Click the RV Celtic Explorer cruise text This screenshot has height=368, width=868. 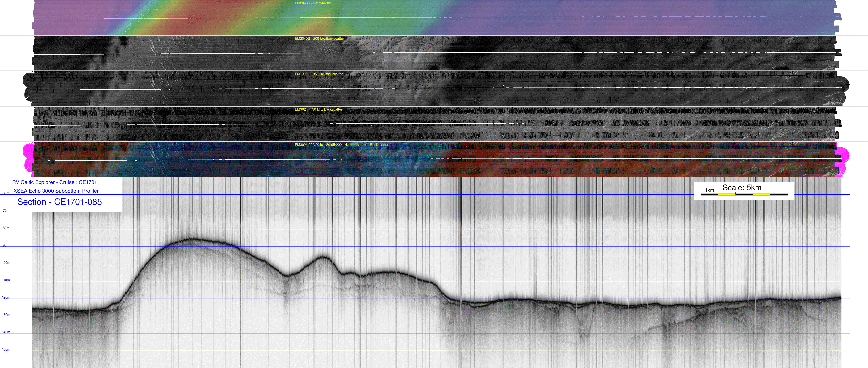pos(54,182)
